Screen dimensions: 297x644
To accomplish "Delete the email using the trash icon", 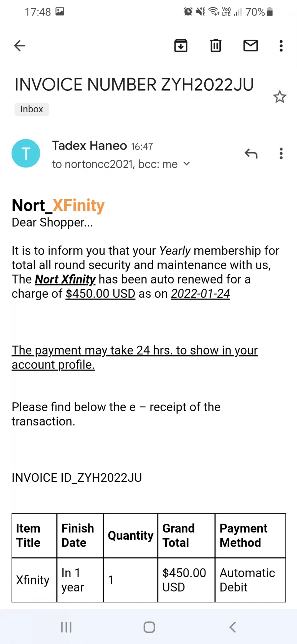I will click(216, 46).
